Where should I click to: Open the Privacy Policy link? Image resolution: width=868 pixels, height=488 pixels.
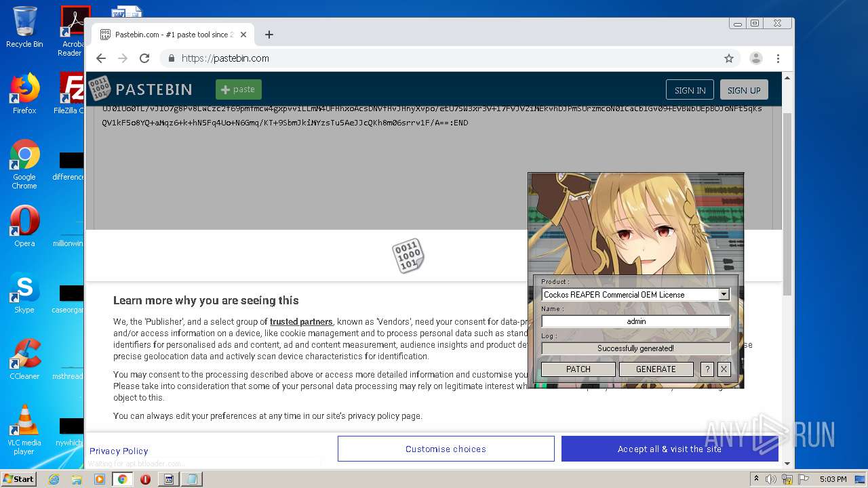pos(119,451)
